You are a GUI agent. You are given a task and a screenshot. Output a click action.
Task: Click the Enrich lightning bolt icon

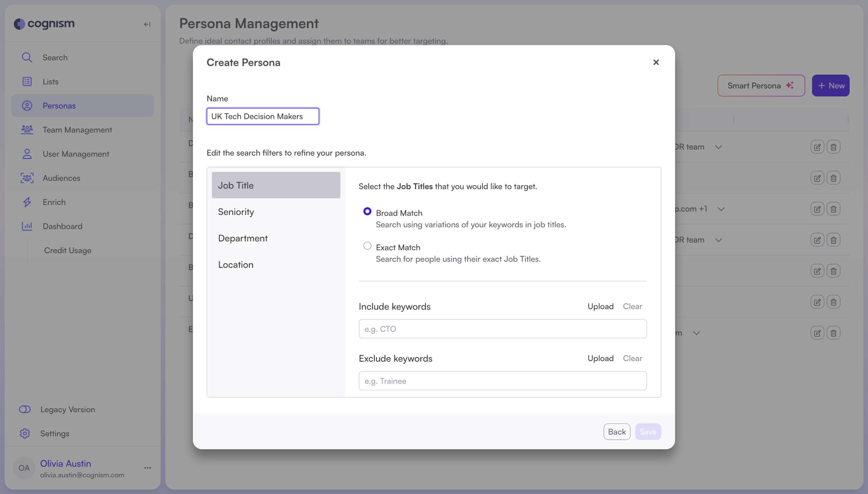pos(27,202)
